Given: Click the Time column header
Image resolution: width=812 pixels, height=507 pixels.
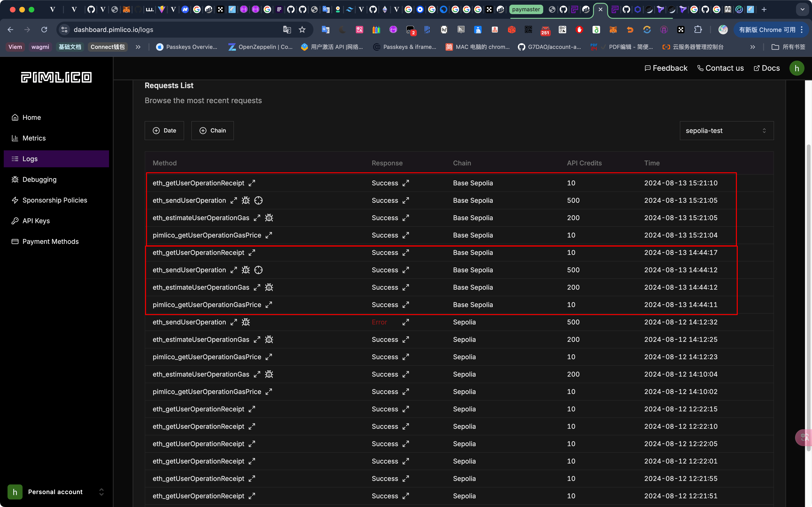Looking at the screenshot, I should [x=652, y=163].
